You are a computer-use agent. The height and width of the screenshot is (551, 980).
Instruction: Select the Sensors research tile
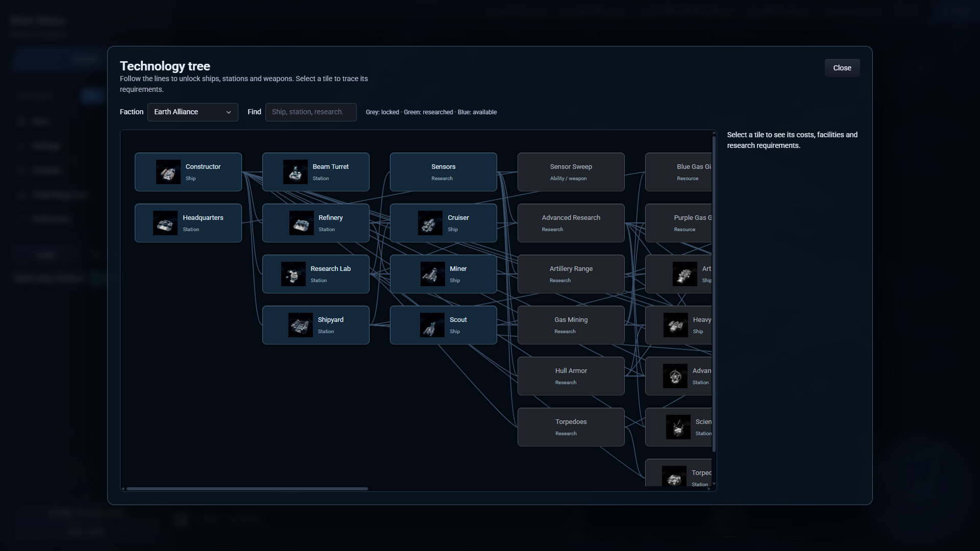tap(444, 172)
